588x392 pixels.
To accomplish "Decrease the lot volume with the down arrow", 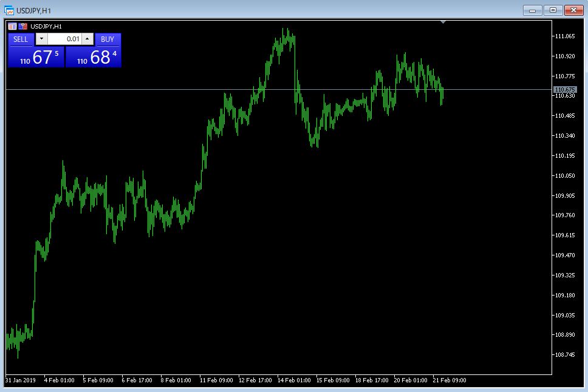I will pyautogui.click(x=42, y=39).
